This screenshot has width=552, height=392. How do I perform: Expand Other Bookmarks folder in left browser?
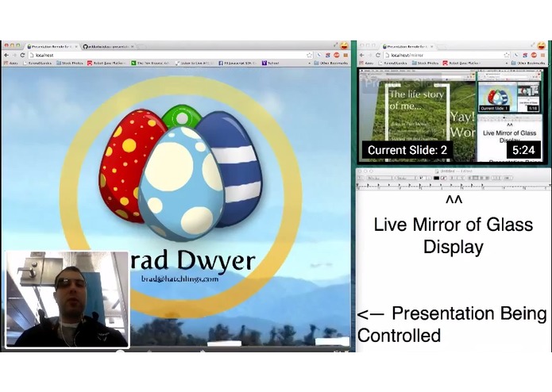[330, 63]
